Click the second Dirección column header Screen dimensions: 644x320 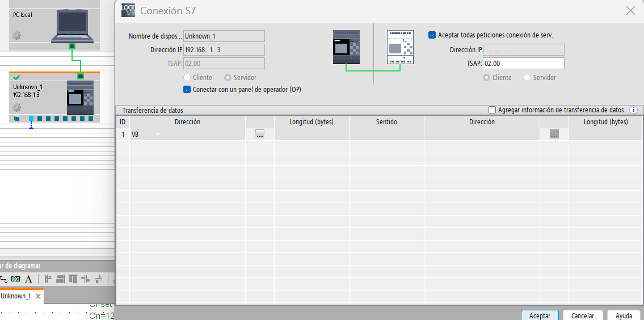482,121
